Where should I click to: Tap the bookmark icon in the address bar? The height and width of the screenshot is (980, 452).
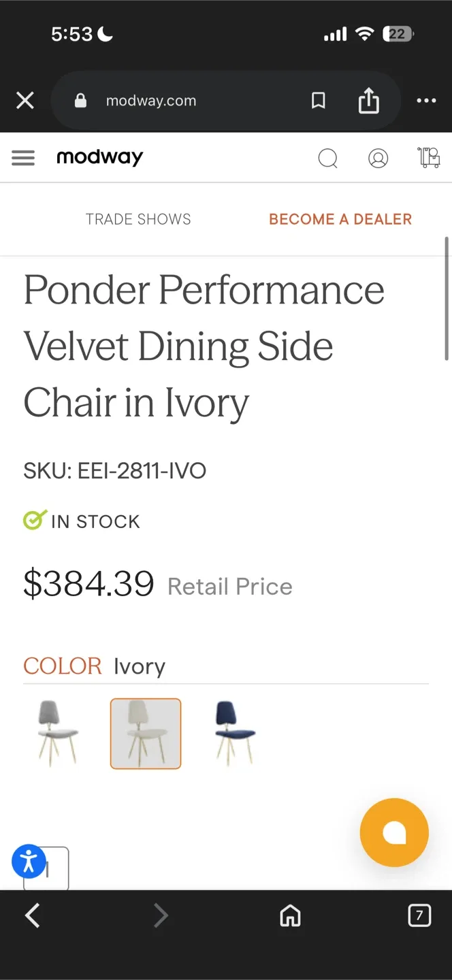[318, 100]
